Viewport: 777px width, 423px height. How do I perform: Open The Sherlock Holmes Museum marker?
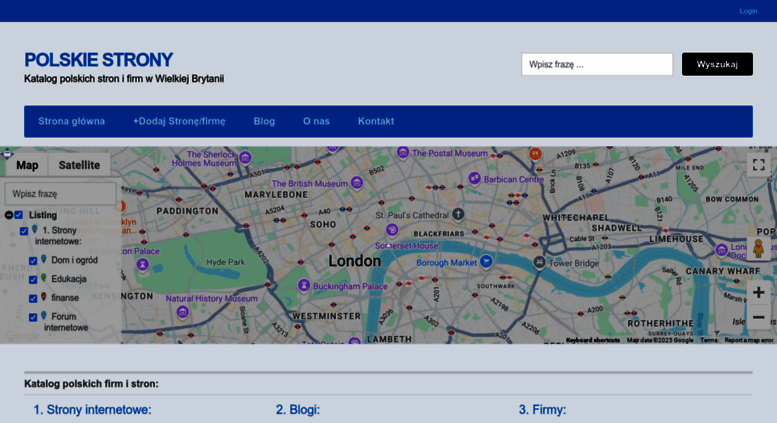point(245,158)
